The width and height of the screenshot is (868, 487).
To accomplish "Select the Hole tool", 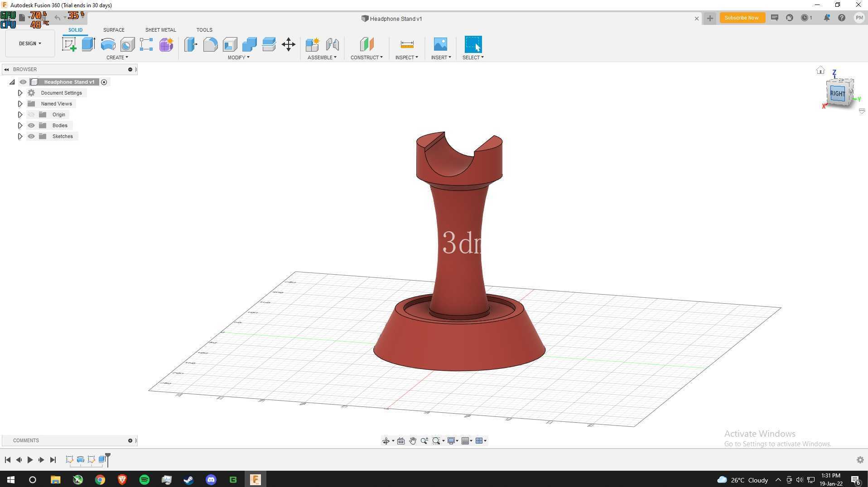I will (127, 44).
